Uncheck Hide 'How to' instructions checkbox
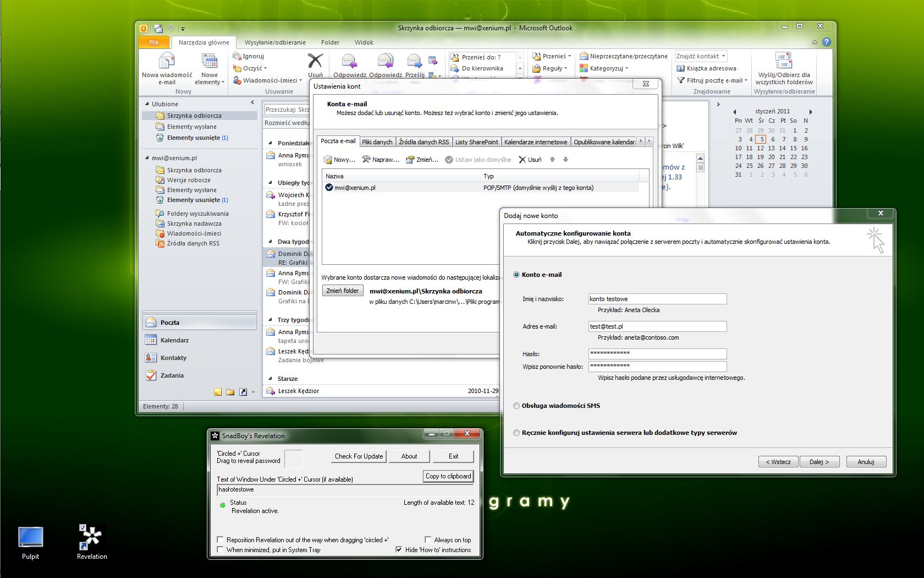 (x=399, y=549)
